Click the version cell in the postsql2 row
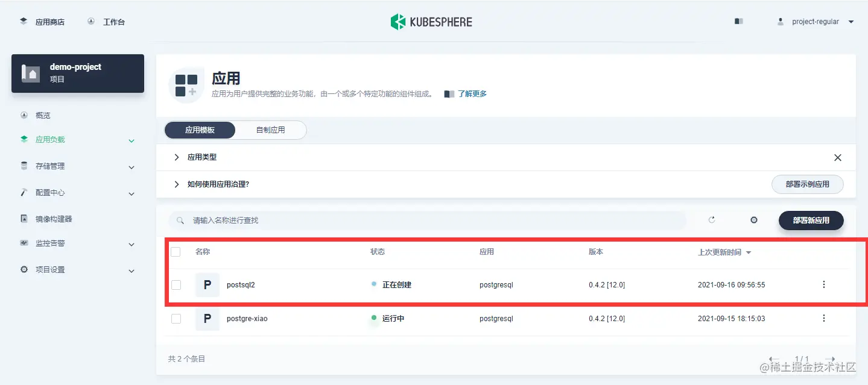The image size is (868, 385). pyautogui.click(x=607, y=285)
